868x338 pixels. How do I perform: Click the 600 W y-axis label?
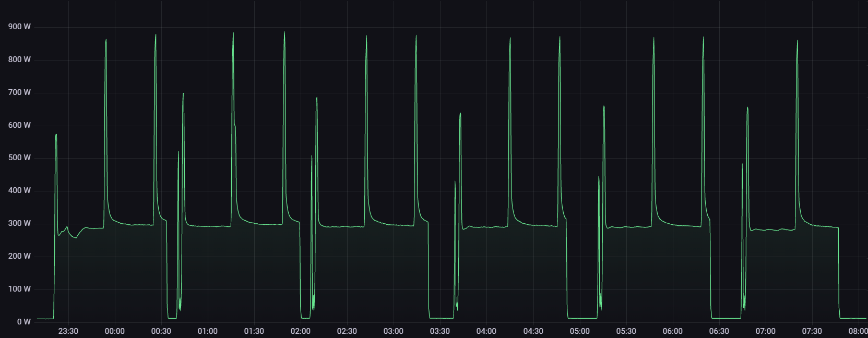(x=19, y=125)
